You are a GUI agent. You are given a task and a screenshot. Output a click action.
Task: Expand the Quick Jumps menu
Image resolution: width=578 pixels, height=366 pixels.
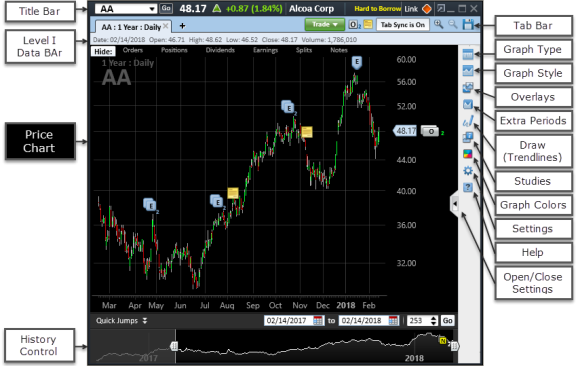click(121, 321)
